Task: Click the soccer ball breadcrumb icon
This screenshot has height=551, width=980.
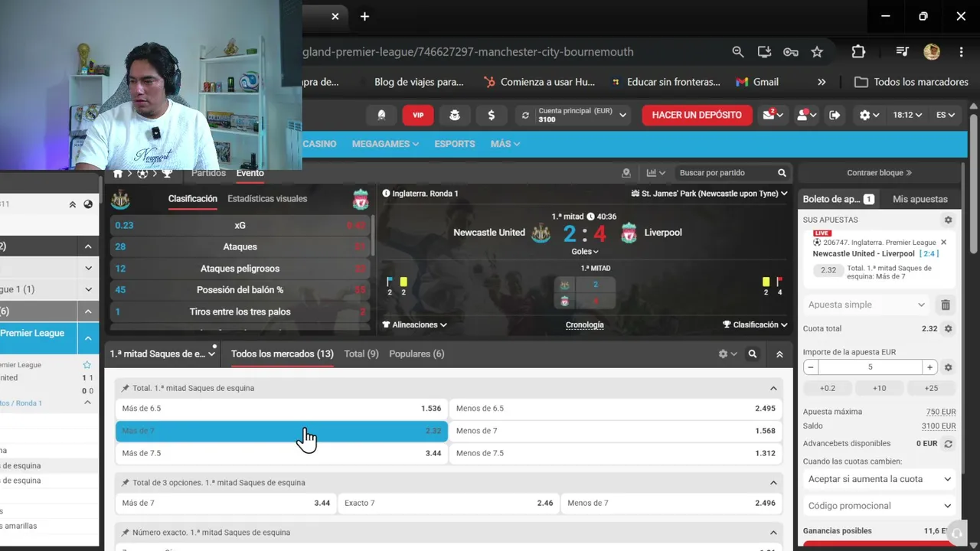Action: pos(142,174)
